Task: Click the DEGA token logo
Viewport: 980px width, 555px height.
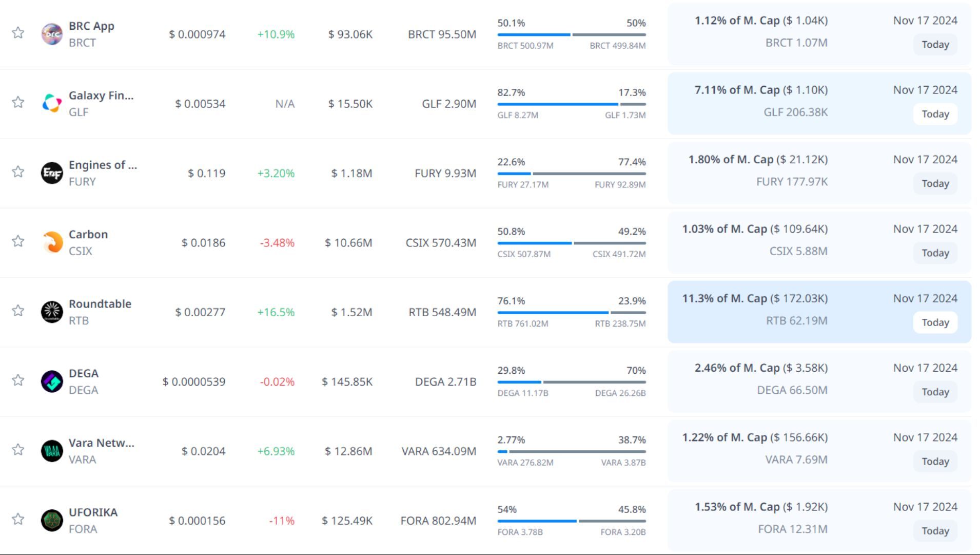Action: 52,381
